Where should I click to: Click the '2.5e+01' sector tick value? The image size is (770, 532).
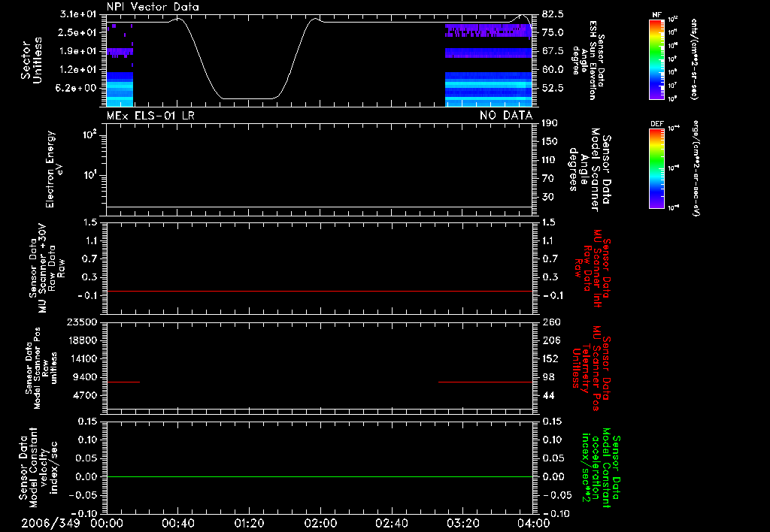pyautogui.click(x=77, y=32)
